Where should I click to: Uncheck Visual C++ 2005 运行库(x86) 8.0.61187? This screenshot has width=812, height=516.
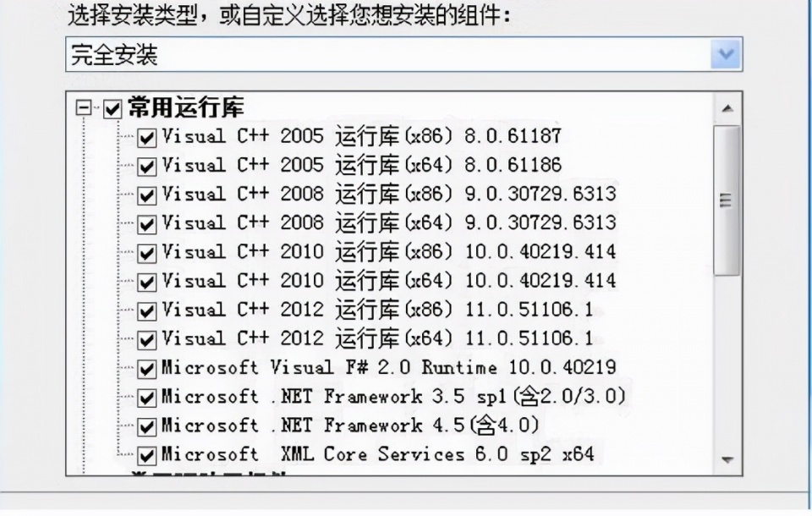click(x=146, y=139)
